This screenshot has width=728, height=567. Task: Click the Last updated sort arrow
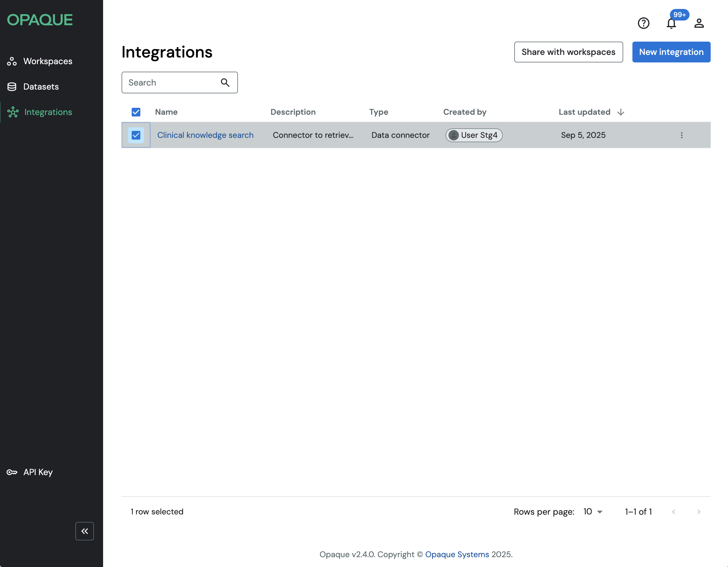[621, 112]
